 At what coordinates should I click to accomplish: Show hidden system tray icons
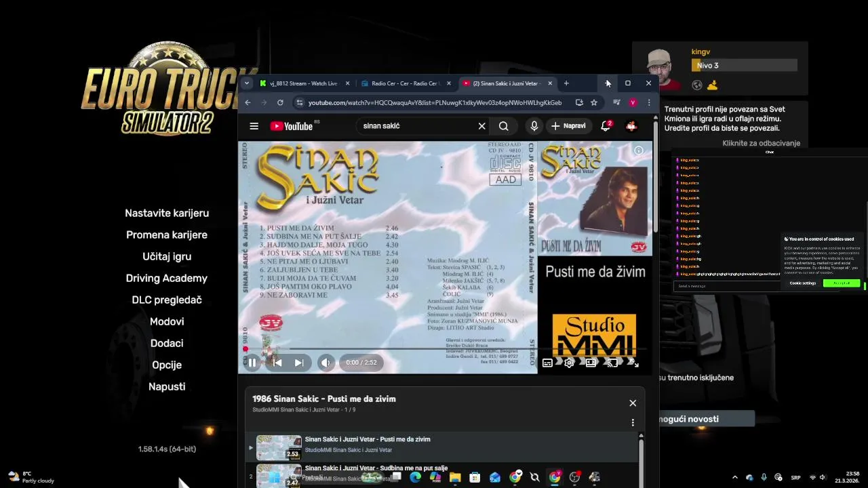(x=734, y=477)
